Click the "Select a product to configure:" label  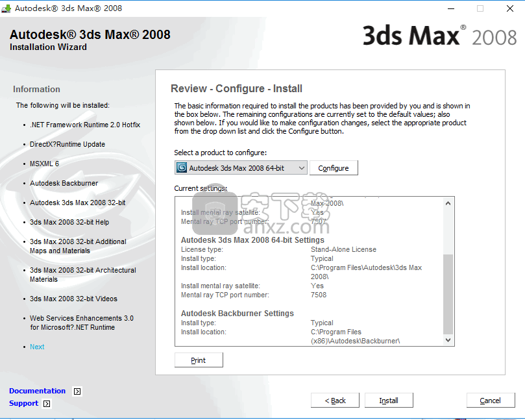[x=220, y=153]
